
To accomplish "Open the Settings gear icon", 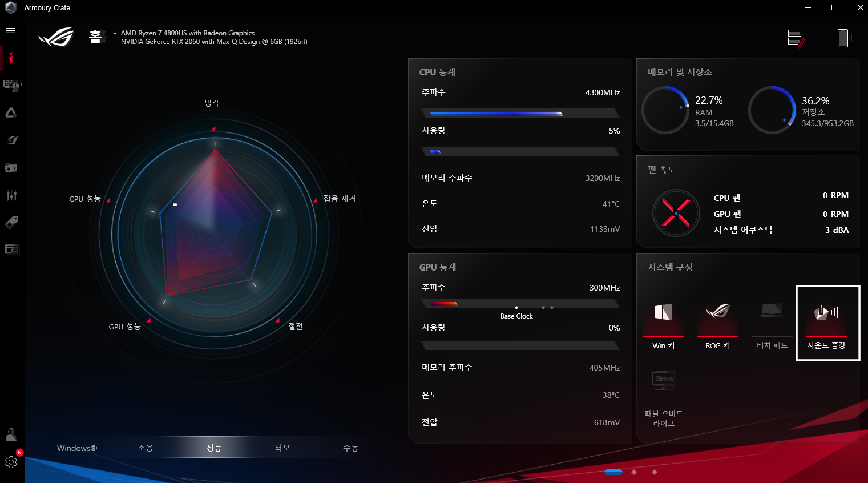I will (11, 462).
